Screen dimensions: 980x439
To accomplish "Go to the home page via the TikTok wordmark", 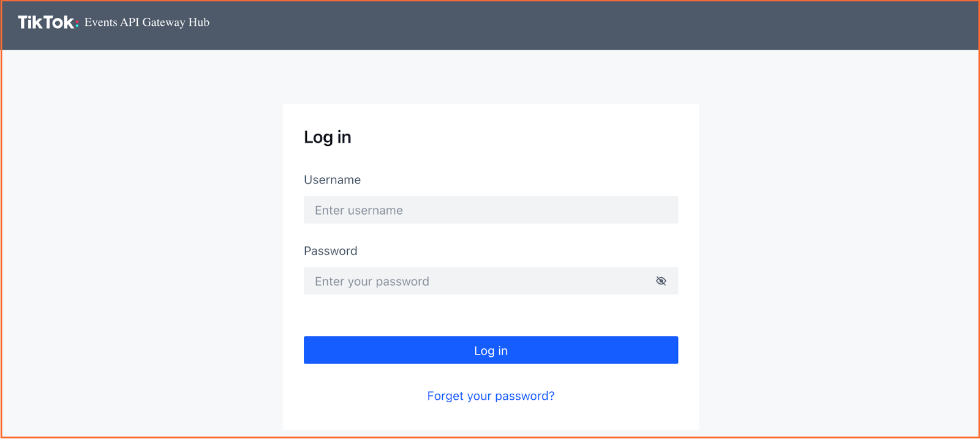I will click(48, 23).
